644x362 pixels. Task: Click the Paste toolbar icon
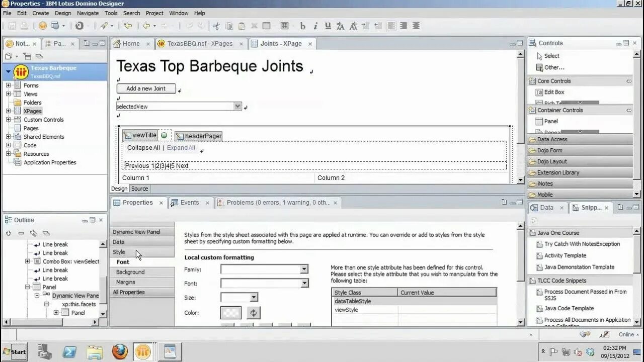242,26
